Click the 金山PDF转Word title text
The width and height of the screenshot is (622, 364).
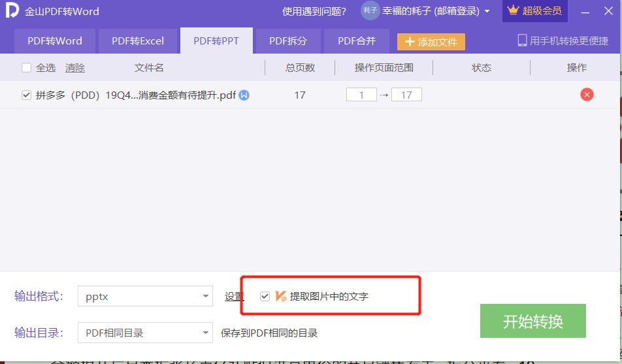click(62, 12)
